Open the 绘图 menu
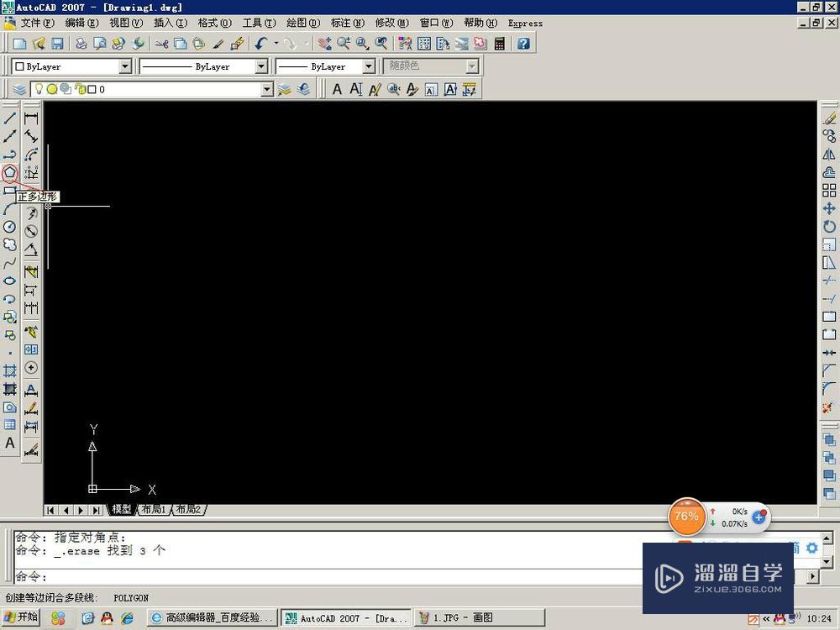 tap(302, 23)
